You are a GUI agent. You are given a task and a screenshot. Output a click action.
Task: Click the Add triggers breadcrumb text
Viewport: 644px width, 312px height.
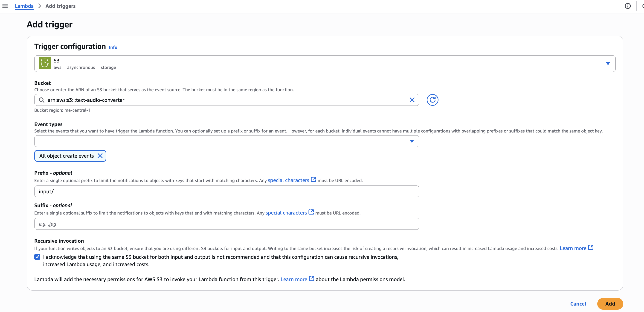(x=61, y=6)
